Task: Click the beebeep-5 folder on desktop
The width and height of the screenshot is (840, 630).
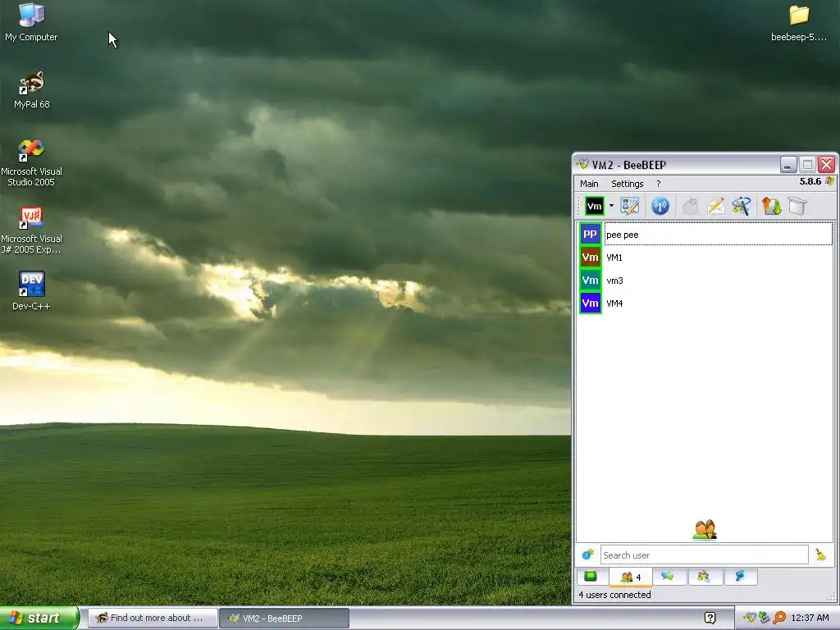Action: click(x=799, y=22)
